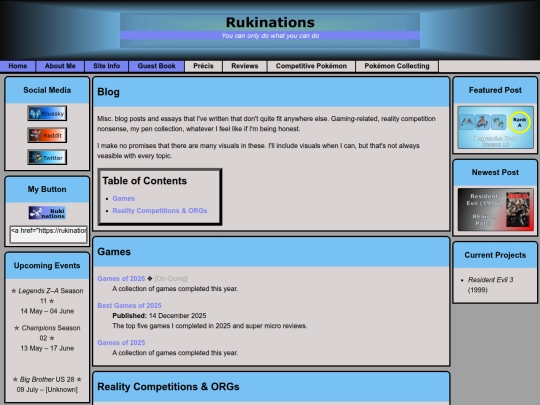The height and width of the screenshot is (405, 540).
Task: Jump to Reality Competitions & ORGs link
Action: tap(160, 211)
